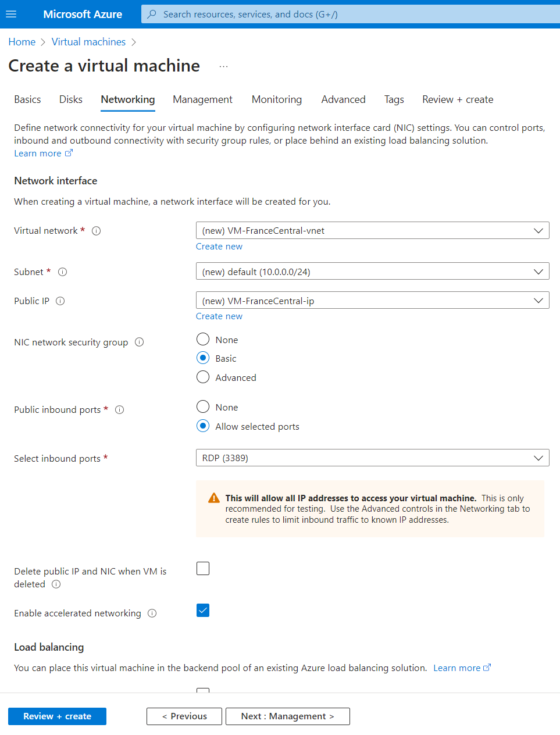
Task: Click the NIC network security group info icon
Action: tap(139, 342)
